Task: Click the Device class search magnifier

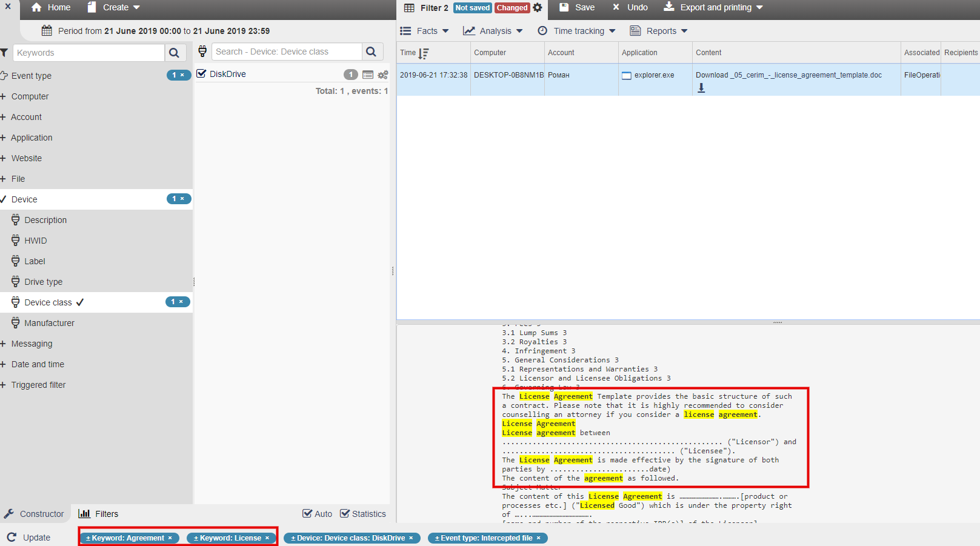Action: coord(372,52)
